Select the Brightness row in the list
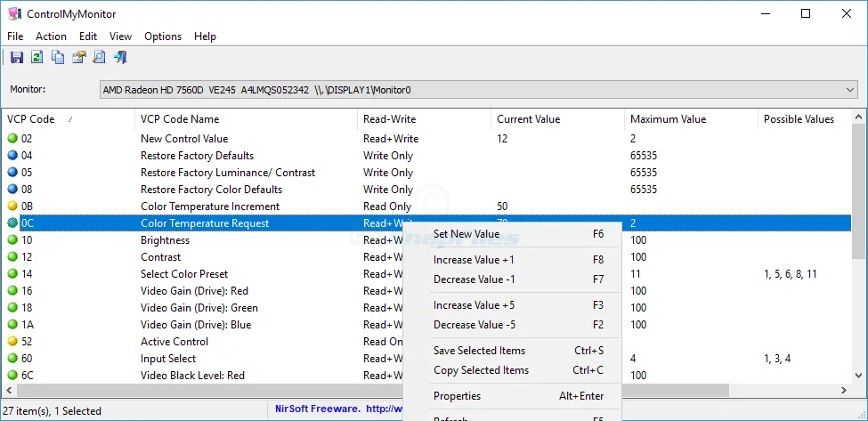The height and width of the screenshot is (421, 868). click(165, 240)
